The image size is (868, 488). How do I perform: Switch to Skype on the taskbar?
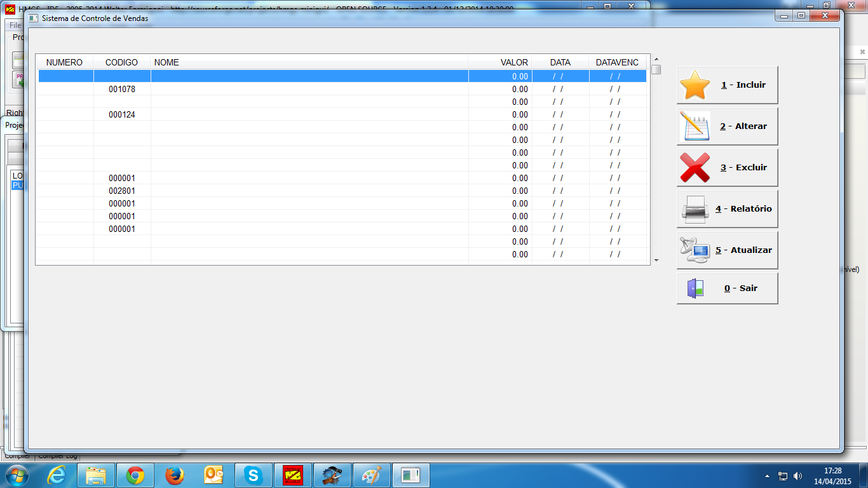253,475
